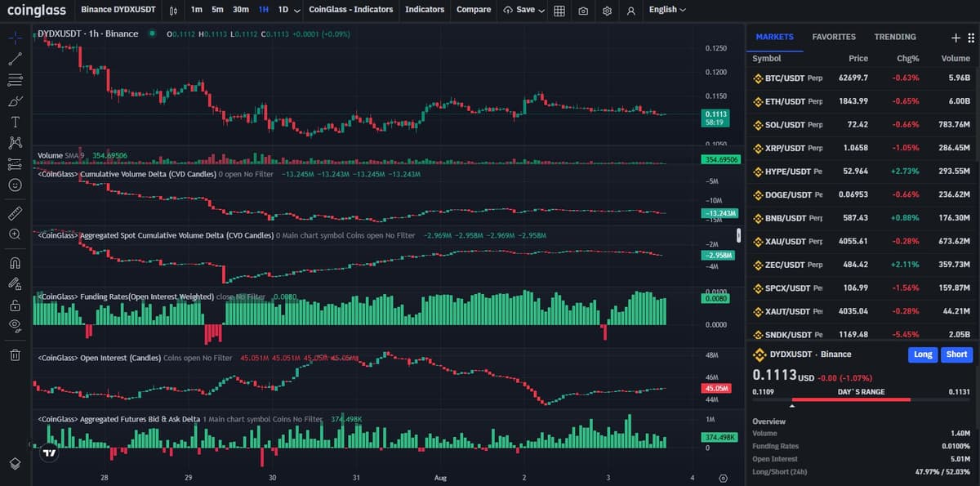This screenshot has height=486, width=980.
Task: Select the brush drawing tool
Action: (x=15, y=101)
